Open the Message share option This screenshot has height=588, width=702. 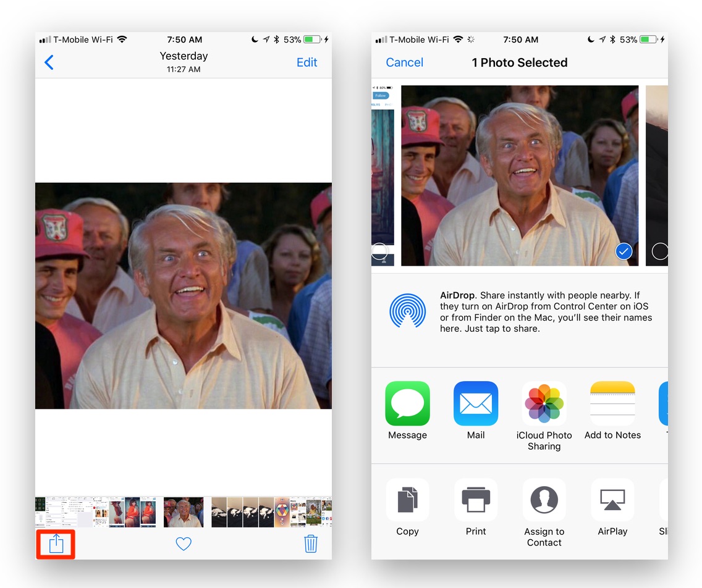tap(407, 403)
